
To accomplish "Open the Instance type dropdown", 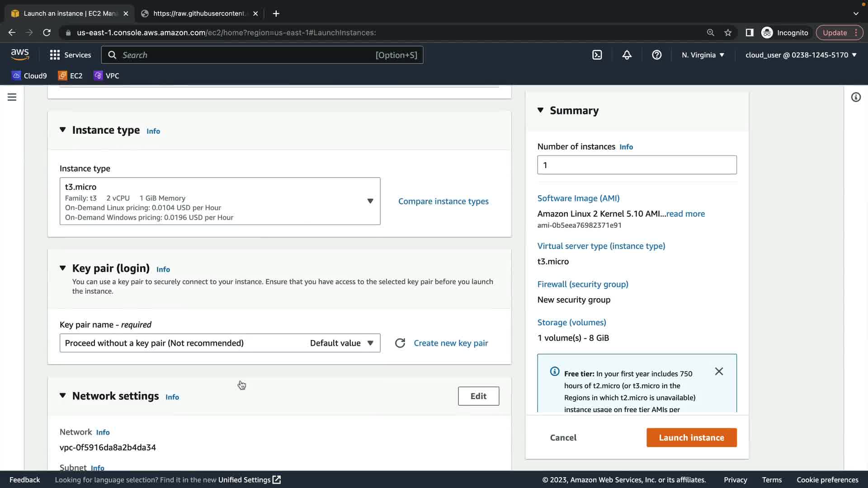I will coord(220,202).
